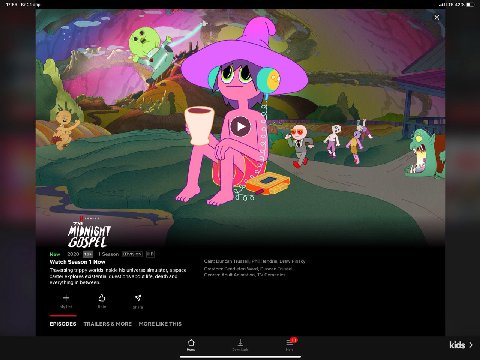
Task: Share the show using the share icon
Action: pyautogui.click(x=138, y=301)
